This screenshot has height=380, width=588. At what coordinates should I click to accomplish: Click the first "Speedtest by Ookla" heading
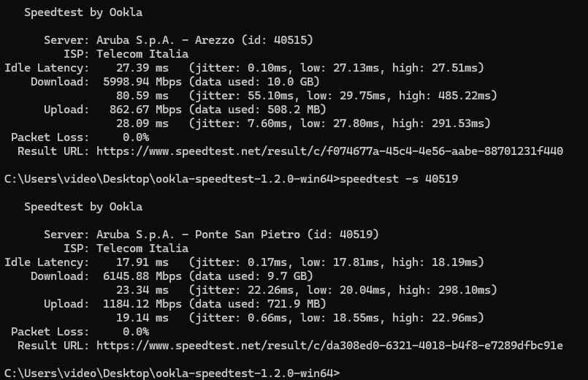pos(83,12)
